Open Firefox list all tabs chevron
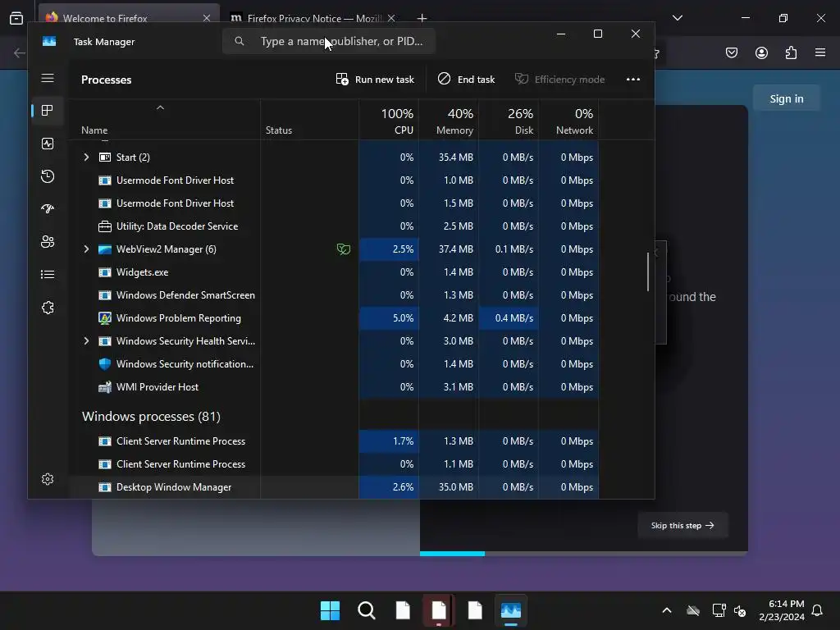 click(x=678, y=18)
